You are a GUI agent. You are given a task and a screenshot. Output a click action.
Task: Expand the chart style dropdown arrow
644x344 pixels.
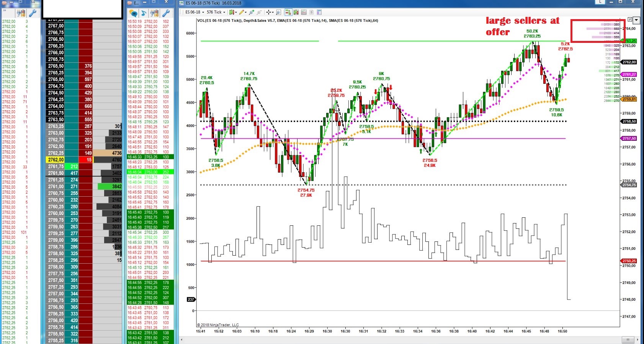click(x=236, y=12)
